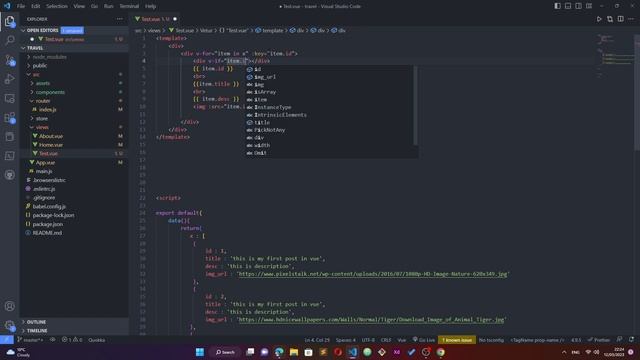The image size is (640, 360).
Task: Expand the node_modules folder
Action: 49,57
